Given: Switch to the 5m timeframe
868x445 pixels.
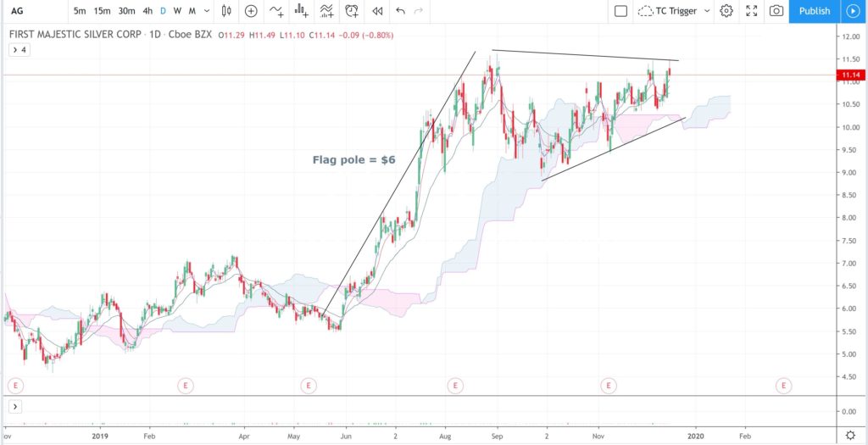Looking at the screenshot, I should [x=79, y=10].
